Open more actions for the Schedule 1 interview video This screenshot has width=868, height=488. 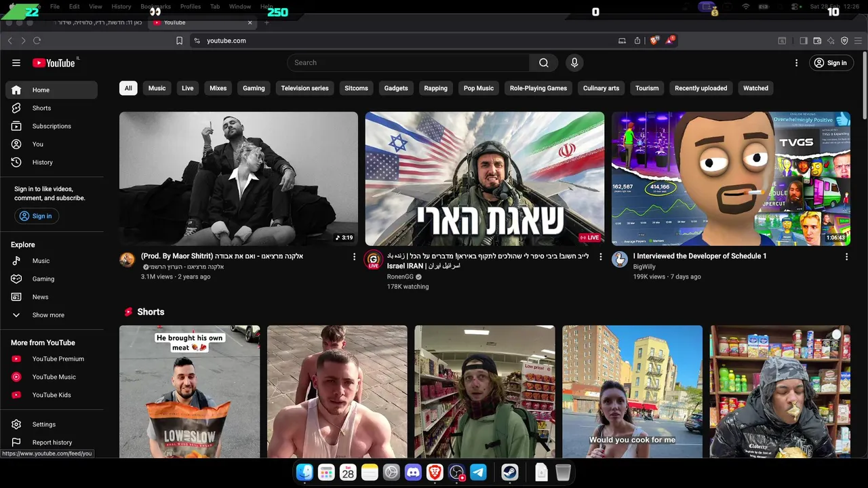[x=846, y=257]
